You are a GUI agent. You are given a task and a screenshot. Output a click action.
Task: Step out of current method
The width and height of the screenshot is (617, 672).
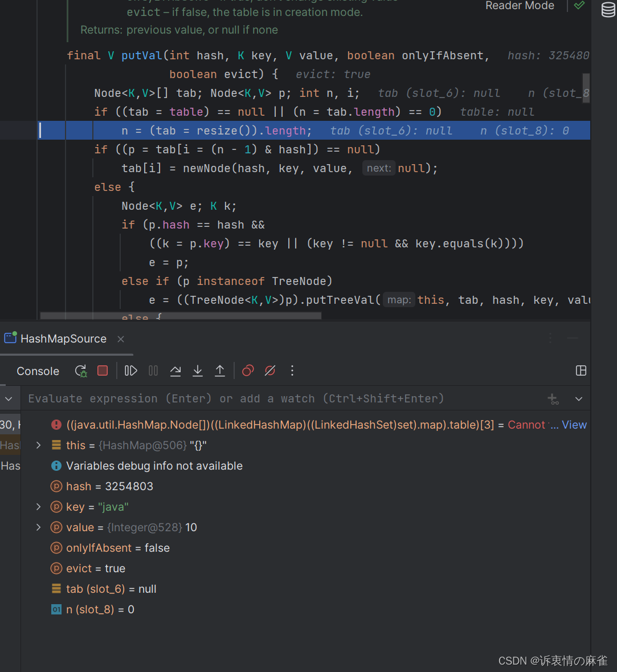[x=220, y=370]
